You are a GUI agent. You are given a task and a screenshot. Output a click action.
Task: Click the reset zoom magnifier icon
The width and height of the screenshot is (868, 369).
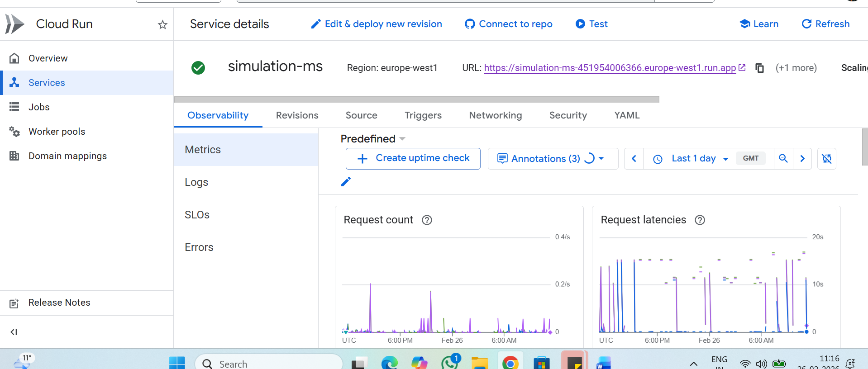click(783, 159)
